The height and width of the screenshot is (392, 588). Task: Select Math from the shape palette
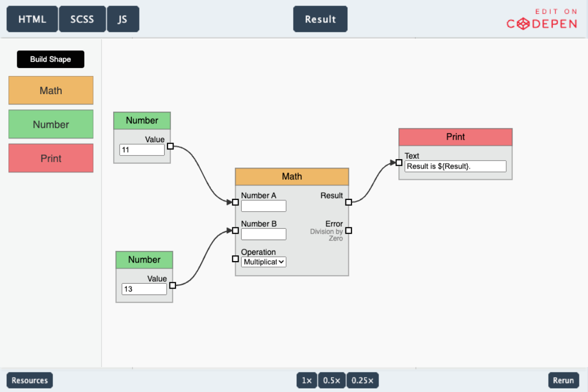tap(50, 90)
